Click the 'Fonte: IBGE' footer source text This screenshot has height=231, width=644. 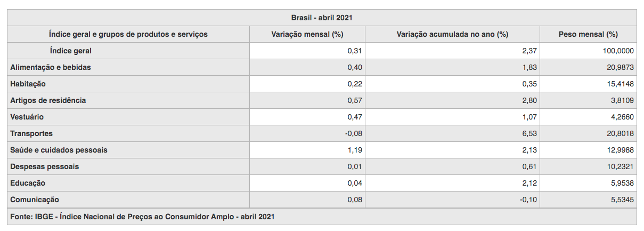142,217
